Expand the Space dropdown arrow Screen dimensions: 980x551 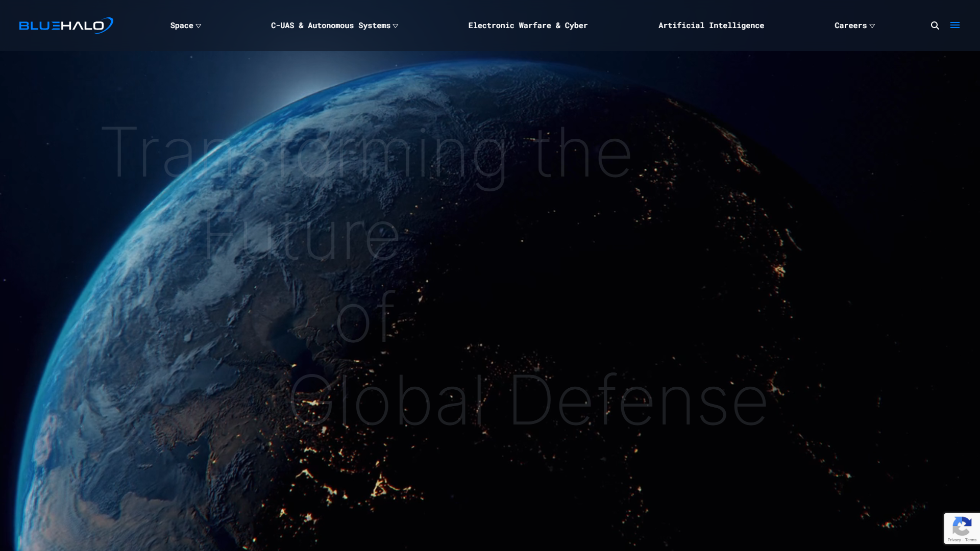pos(199,26)
